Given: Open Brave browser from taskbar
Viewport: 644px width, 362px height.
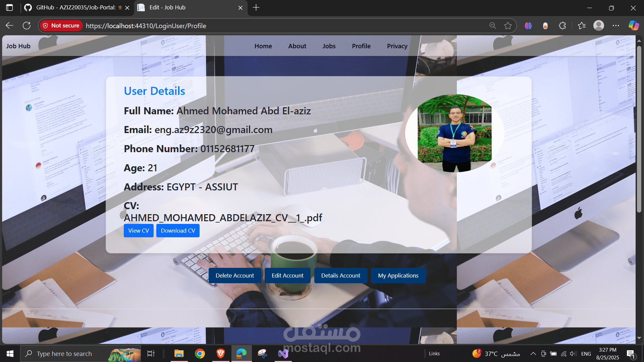Looking at the screenshot, I should (x=220, y=354).
